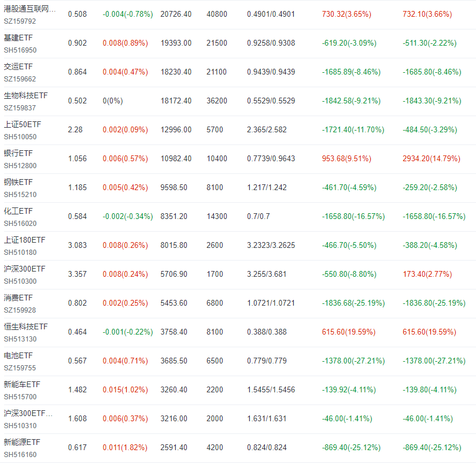
Task: Click loss -550.80(-8.80%)
Action: click(x=349, y=274)
